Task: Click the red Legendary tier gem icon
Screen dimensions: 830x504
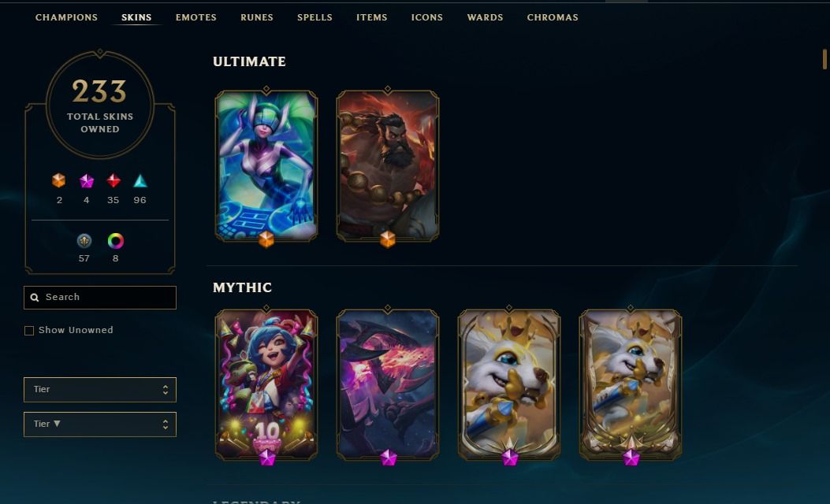Action: pyautogui.click(x=114, y=181)
